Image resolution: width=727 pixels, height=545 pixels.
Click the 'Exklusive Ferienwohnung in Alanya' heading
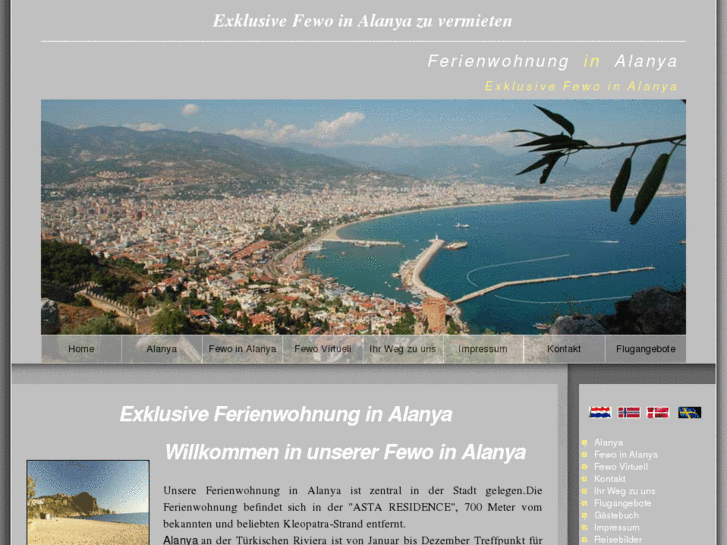click(x=286, y=414)
